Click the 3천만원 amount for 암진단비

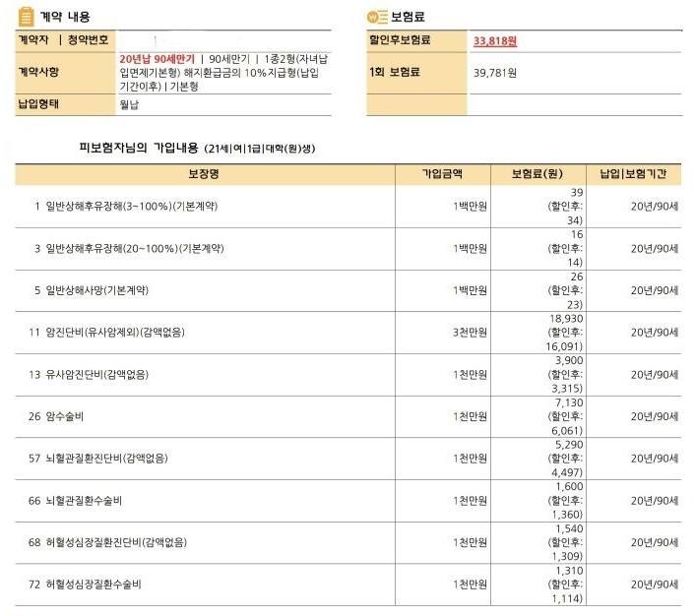[470, 333]
